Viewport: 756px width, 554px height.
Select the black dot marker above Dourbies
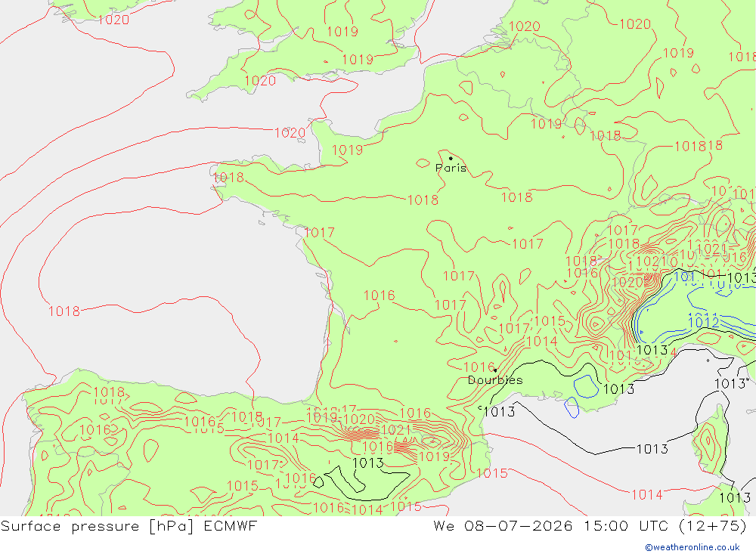(x=495, y=370)
